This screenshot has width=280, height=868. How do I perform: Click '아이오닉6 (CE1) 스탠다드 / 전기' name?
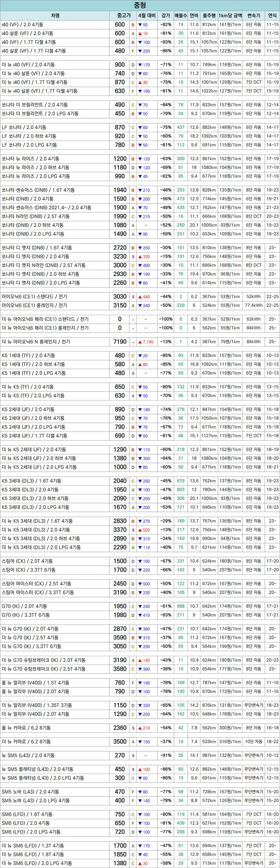click(34, 297)
